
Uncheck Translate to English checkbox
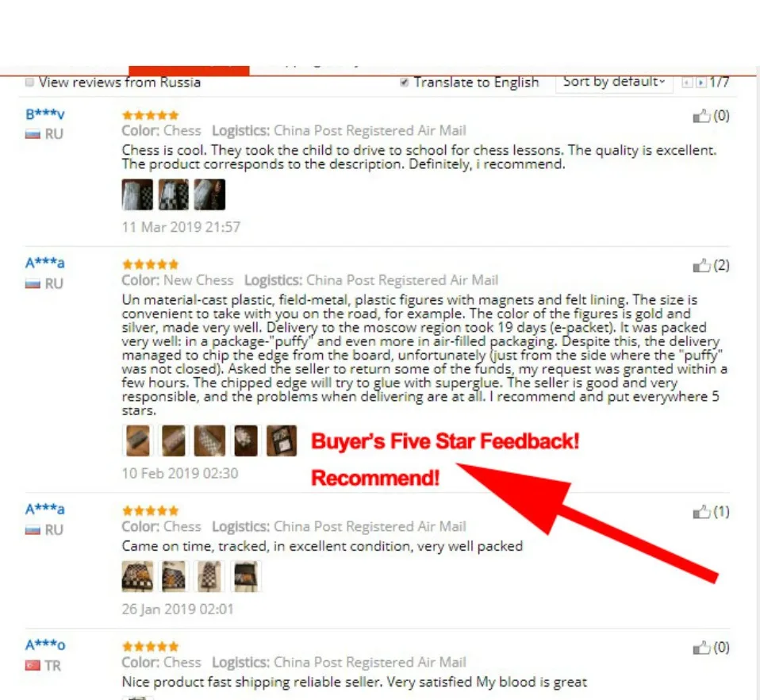(405, 82)
